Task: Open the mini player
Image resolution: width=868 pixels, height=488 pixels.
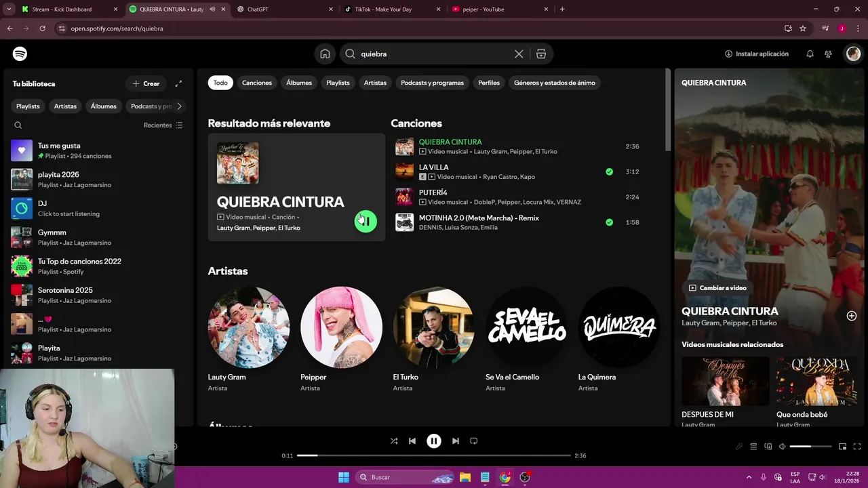Action: [x=842, y=447]
